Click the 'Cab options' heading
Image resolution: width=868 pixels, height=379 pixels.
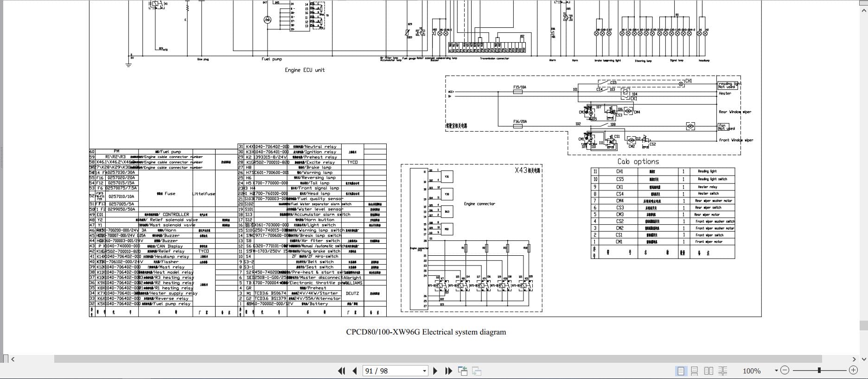(638, 162)
